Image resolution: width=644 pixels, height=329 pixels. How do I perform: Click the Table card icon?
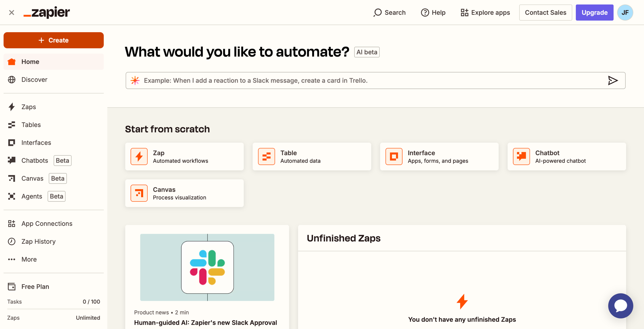(x=266, y=156)
